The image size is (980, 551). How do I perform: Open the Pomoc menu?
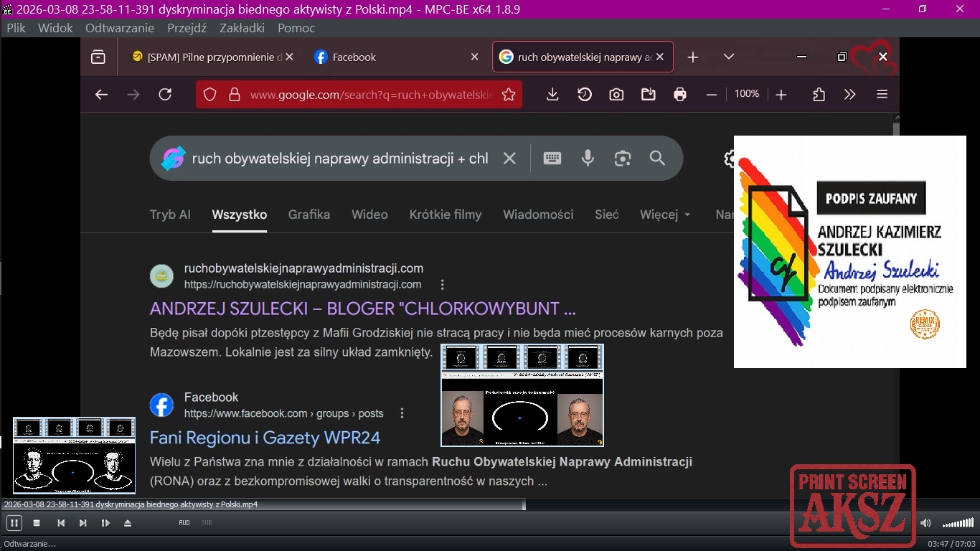[x=296, y=28]
